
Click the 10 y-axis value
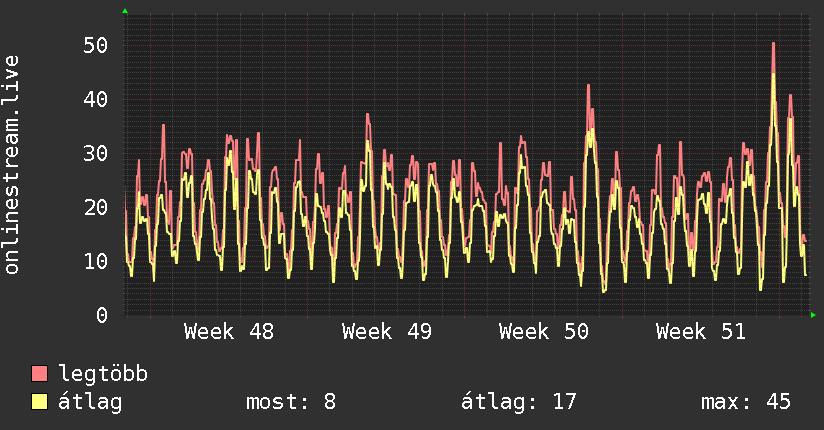pos(96,261)
